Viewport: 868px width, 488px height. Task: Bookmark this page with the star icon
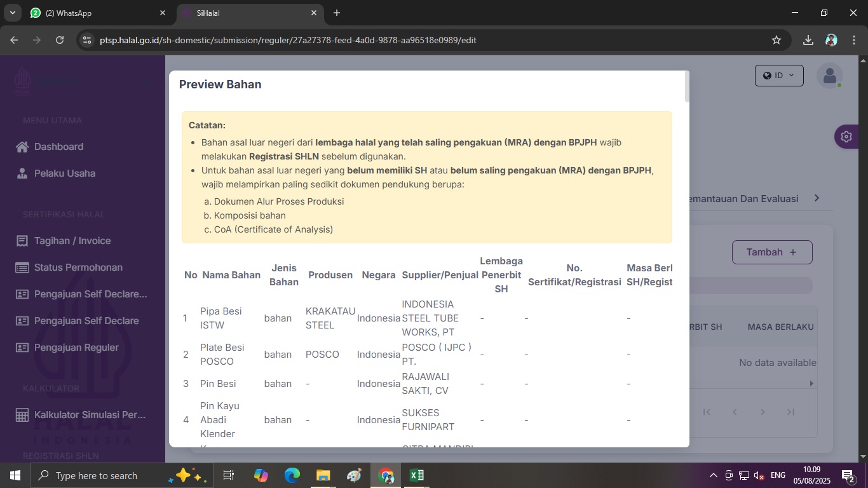[776, 40]
